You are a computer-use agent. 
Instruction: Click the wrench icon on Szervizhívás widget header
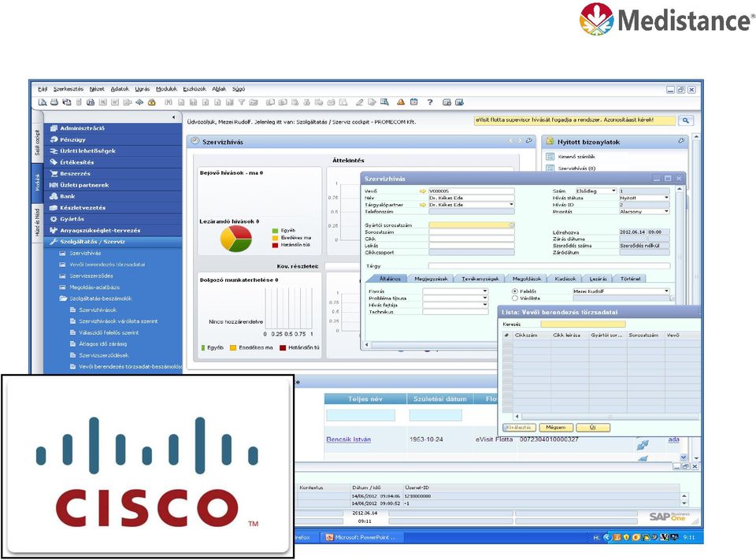click(529, 141)
